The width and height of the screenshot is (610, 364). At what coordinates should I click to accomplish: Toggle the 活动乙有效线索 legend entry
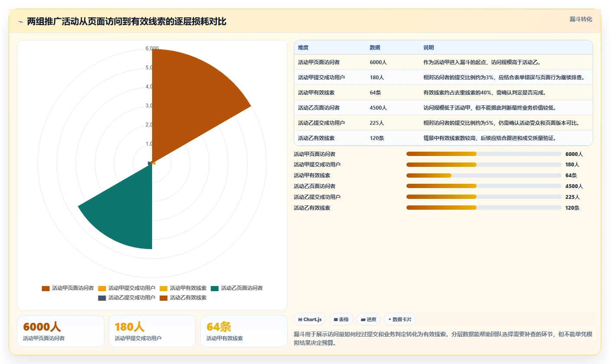pos(183,298)
